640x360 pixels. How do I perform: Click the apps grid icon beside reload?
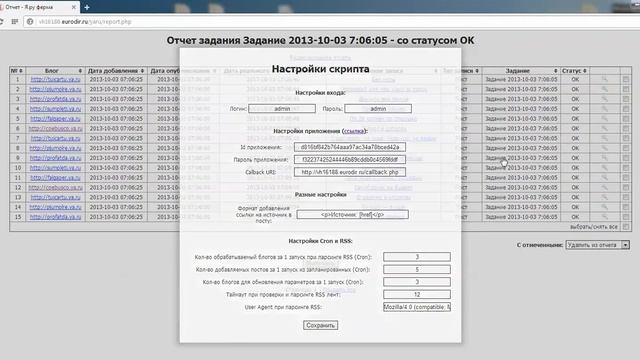point(15,22)
